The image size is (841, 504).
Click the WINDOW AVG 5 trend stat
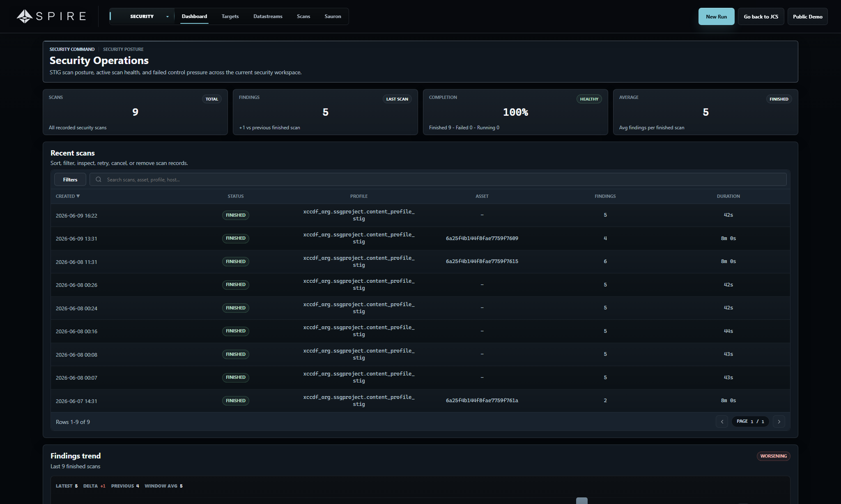pos(163,486)
